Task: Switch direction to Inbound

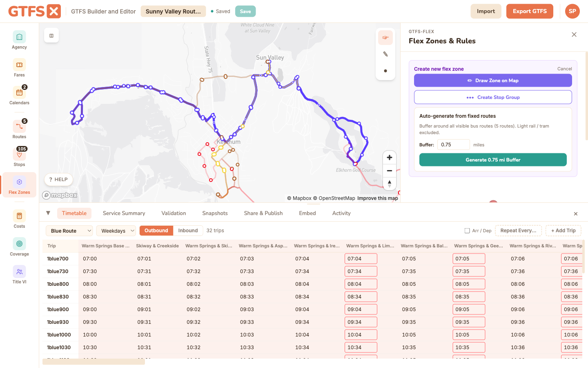Action: pyautogui.click(x=188, y=231)
